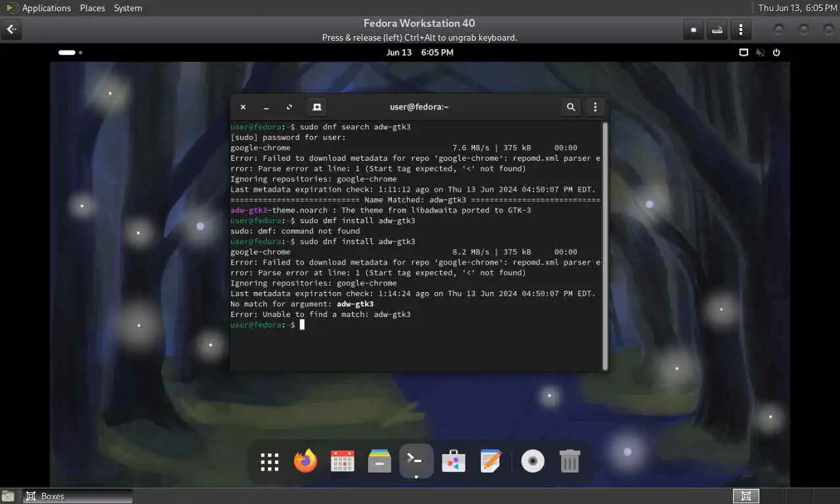
Task: Click the google-chrome line showing 7.6 MB/s
Action: [404, 148]
